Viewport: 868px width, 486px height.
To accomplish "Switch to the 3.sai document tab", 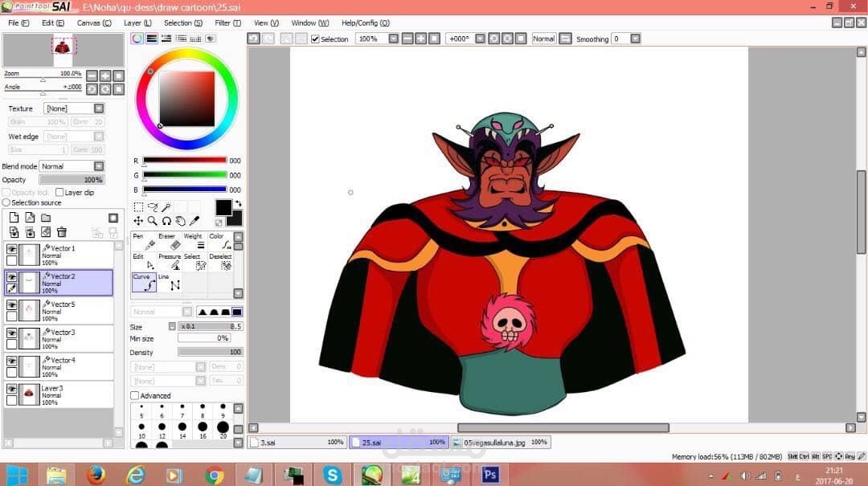I will [x=298, y=443].
